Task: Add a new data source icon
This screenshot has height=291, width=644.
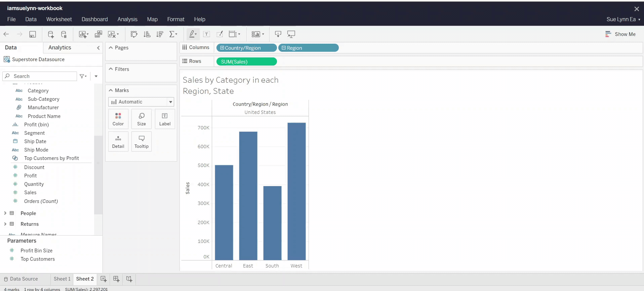Action: point(51,34)
